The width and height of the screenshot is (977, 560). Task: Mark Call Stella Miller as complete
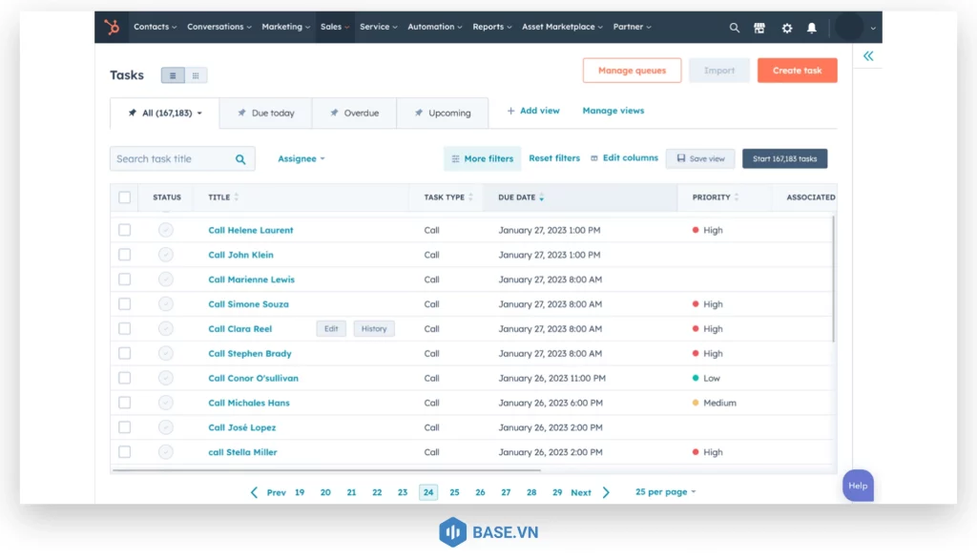click(166, 451)
